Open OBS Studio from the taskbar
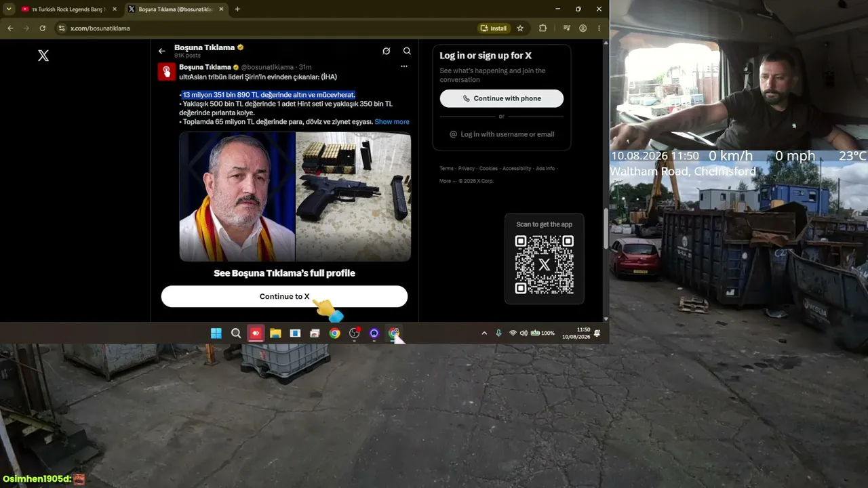The width and height of the screenshot is (868, 488). coord(354,333)
